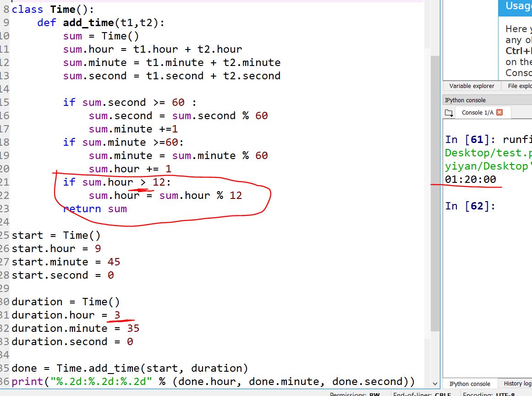
Task: Click the editor vertical scrollbar thumb
Action: (x=435, y=192)
